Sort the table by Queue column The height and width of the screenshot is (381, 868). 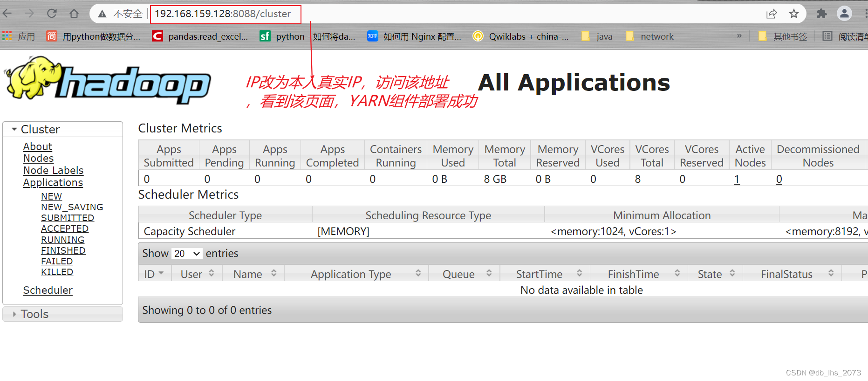click(464, 274)
